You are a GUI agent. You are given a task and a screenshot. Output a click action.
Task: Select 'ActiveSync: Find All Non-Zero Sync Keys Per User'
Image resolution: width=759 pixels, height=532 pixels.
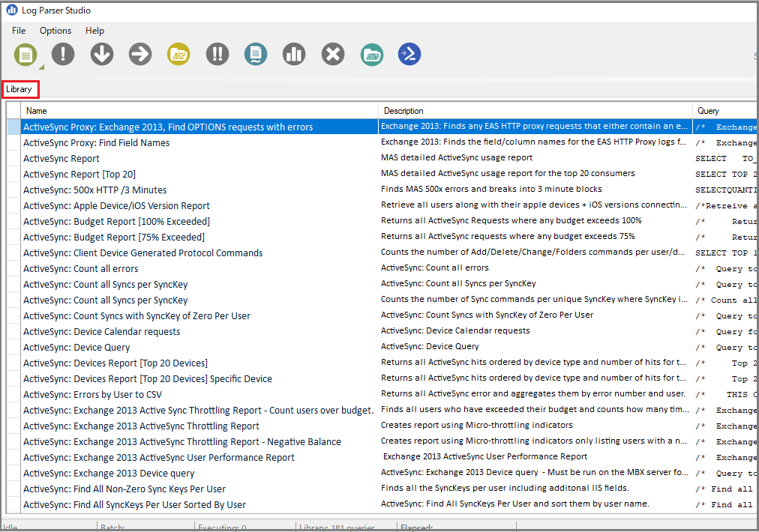124,489
